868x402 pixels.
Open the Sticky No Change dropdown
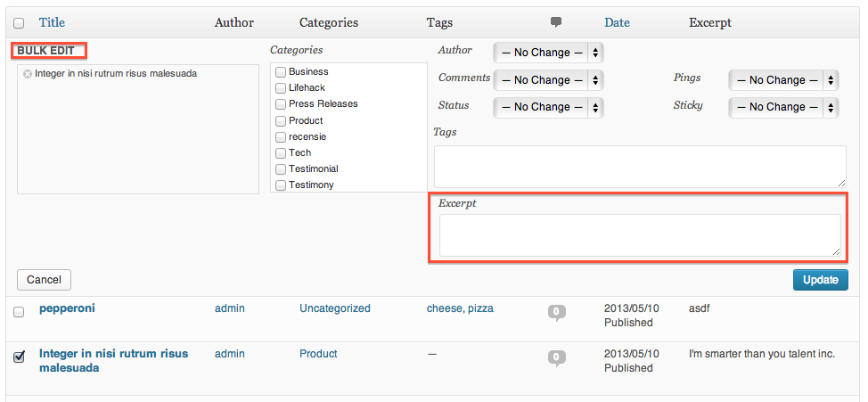(783, 107)
